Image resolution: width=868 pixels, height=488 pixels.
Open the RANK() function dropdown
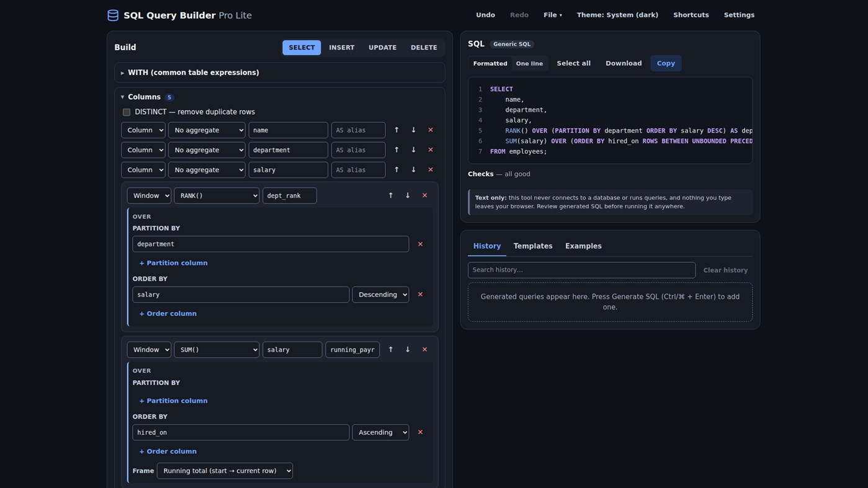point(217,196)
